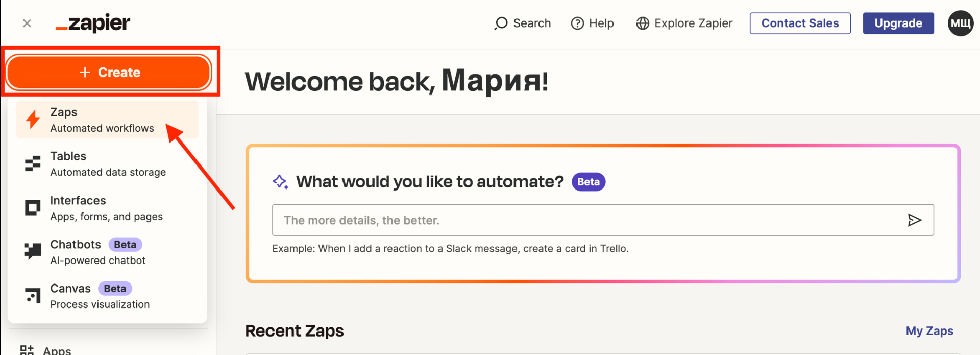Open Apps in the left sidebar
Viewport: 980px width, 355px height.
click(57, 350)
